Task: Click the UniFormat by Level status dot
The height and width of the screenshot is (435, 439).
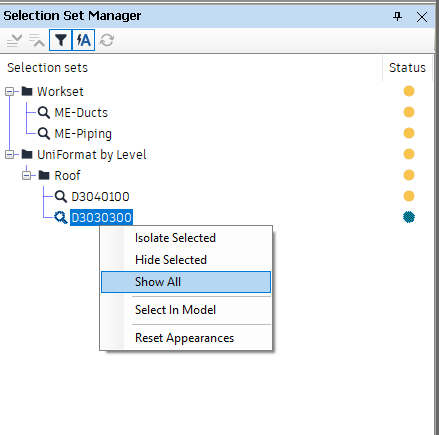Action: tap(409, 154)
